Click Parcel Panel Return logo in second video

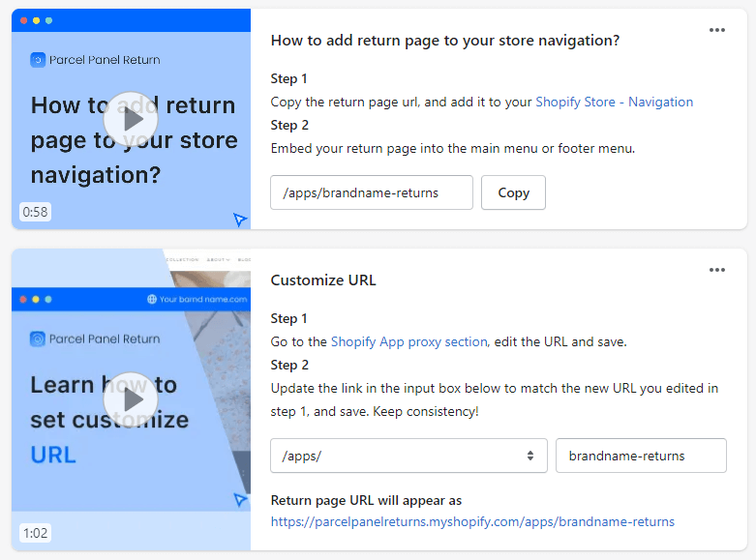coord(38,339)
